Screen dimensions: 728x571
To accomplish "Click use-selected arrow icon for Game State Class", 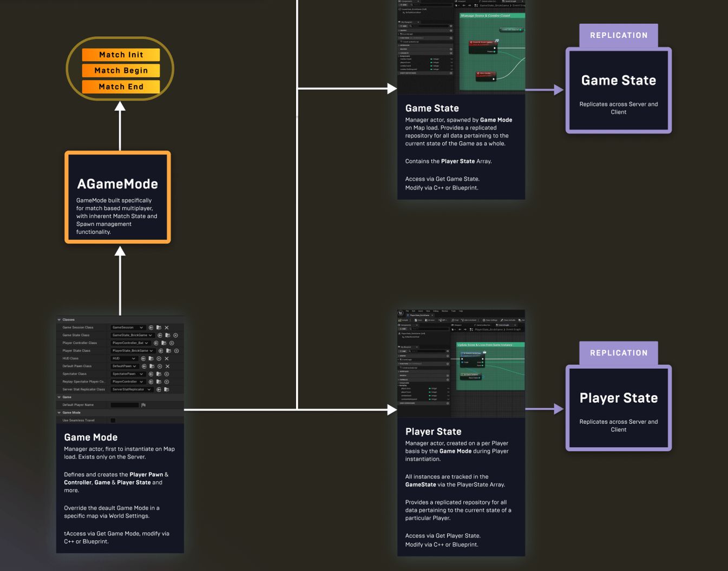I will click(160, 336).
